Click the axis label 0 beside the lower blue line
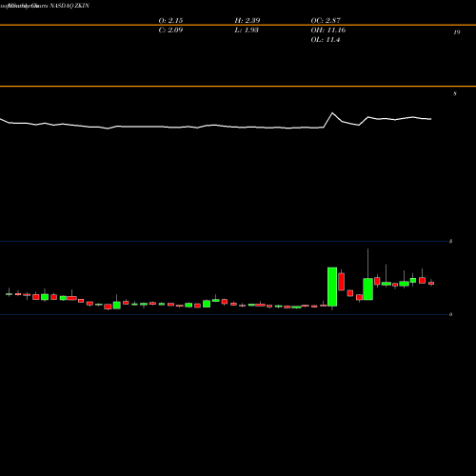 (x=450, y=314)
